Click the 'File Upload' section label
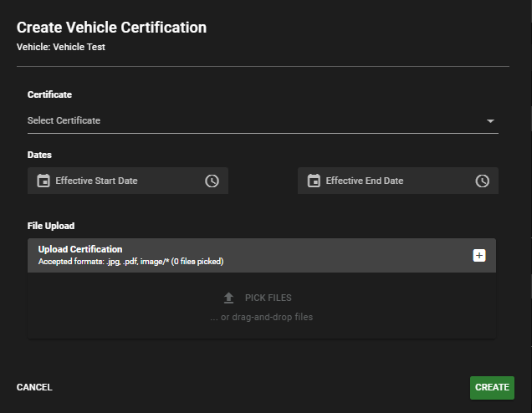 (51, 226)
